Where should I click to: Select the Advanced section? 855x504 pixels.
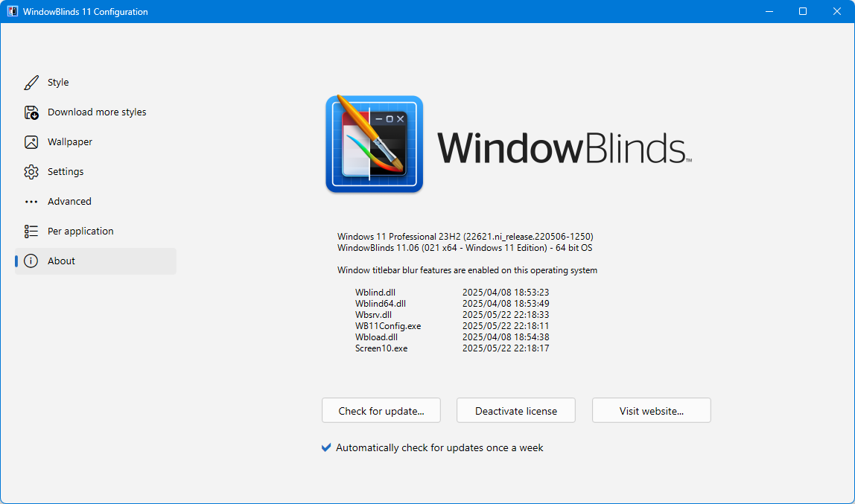95,202
